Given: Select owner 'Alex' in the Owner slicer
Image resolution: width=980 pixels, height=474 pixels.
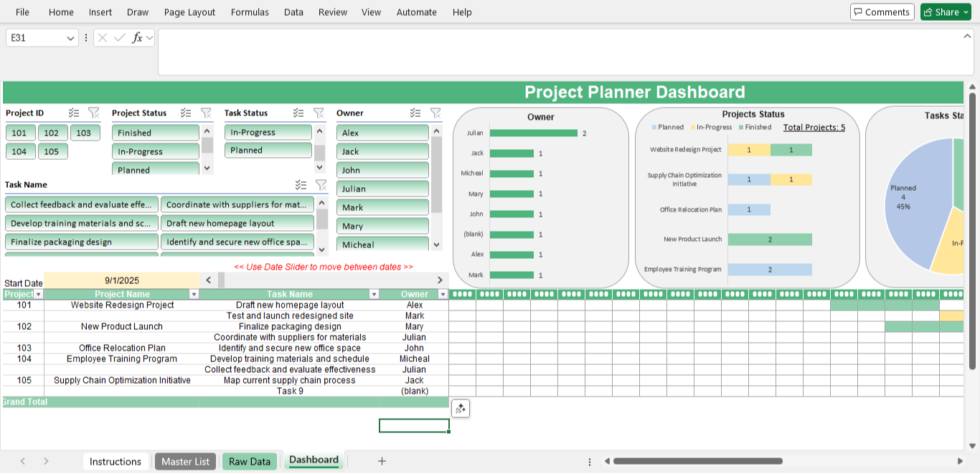Looking at the screenshot, I should 382,132.
